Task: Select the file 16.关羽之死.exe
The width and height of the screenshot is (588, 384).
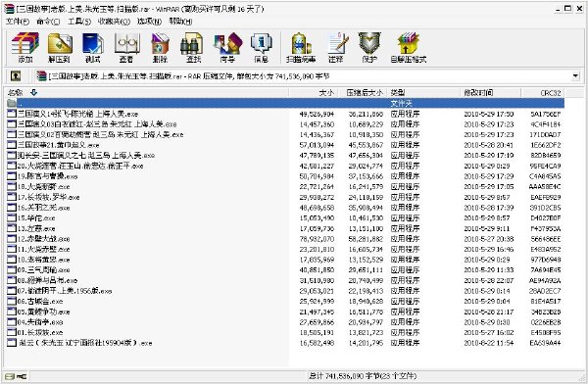Action: (x=43, y=207)
